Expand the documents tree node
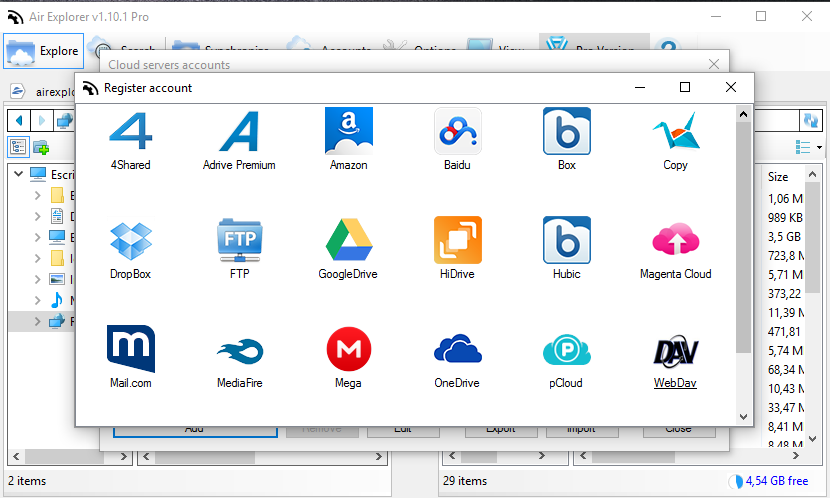 (x=38, y=216)
